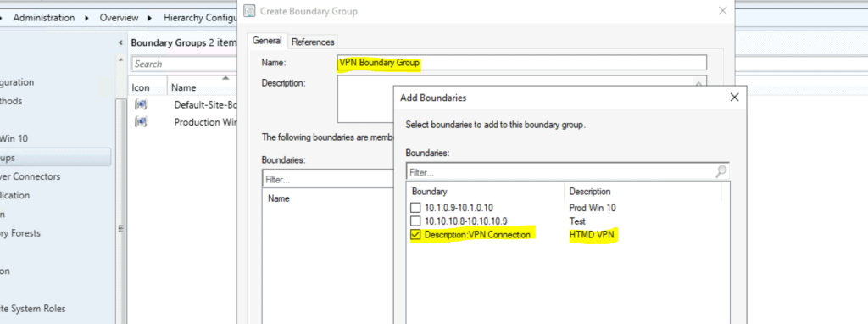Open the Hierarchy Configu breadcrumb
Viewport: 868px width, 324px height.
(x=200, y=18)
